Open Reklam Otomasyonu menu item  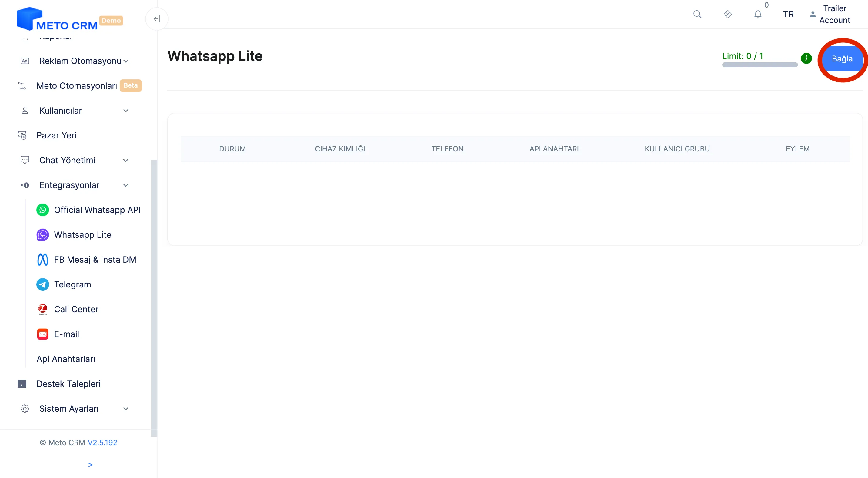pos(80,61)
